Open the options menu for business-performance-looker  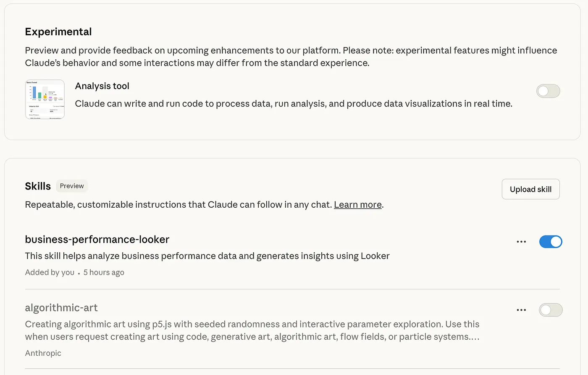coord(521,241)
